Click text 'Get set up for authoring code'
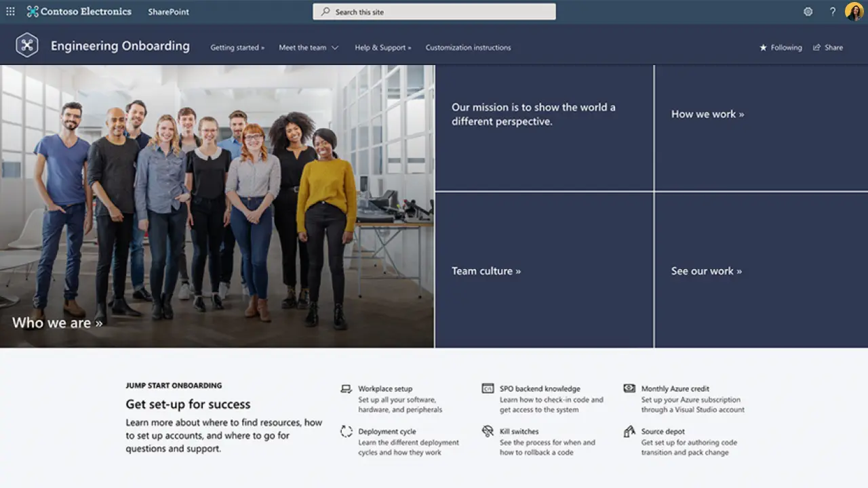Image resolution: width=868 pixels, height=488 pixels. 689,443
